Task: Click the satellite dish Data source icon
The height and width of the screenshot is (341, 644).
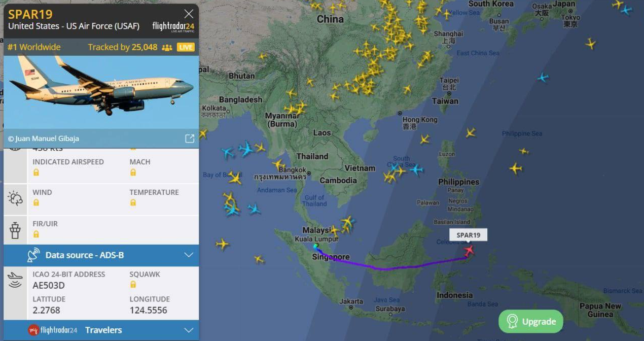Action: (33, 255)
